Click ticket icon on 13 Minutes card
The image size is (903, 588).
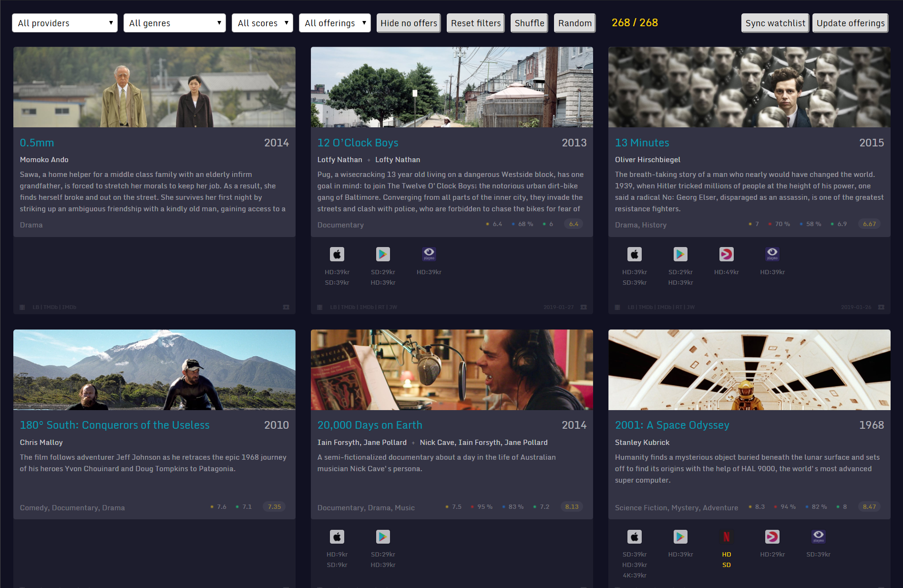coord(881,307)
